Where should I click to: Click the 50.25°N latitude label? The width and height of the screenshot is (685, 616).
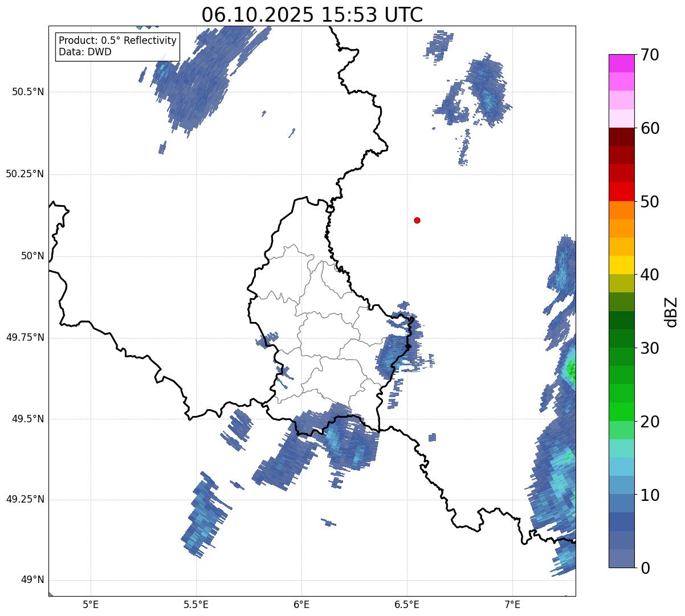pos(25,174)
